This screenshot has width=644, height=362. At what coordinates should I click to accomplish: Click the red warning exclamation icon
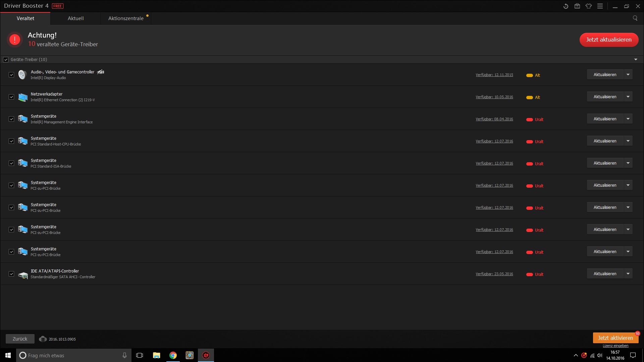[14, 40]
